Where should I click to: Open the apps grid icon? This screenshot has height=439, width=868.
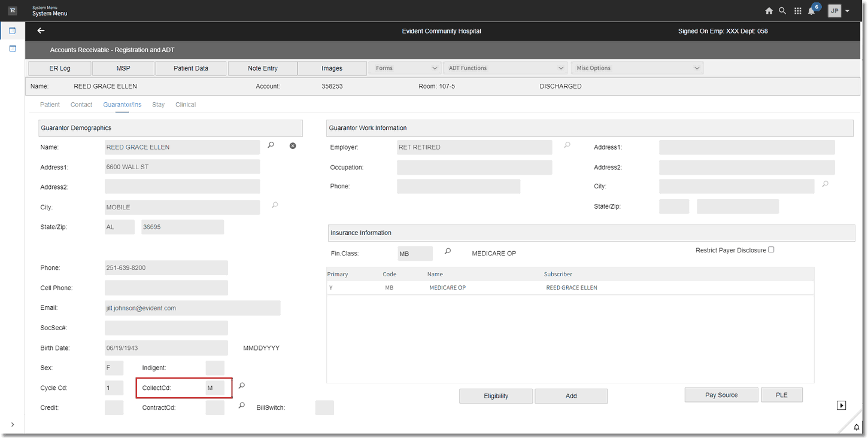(798, 11)
